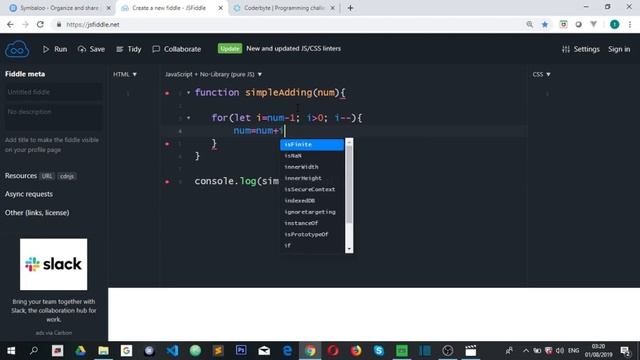This screenshot has height=360, width=640.
Task: Open Skype from taskbar
Action: 379,351
